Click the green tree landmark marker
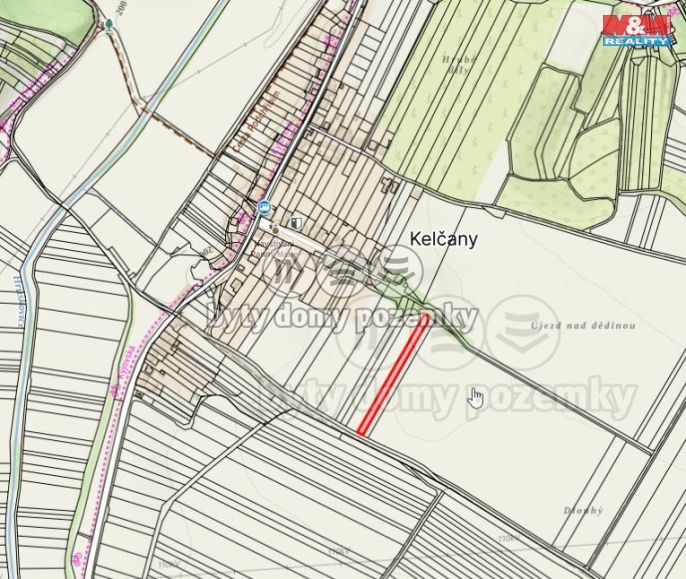Screen dimensions: 686x579 (x=109, y=24)
